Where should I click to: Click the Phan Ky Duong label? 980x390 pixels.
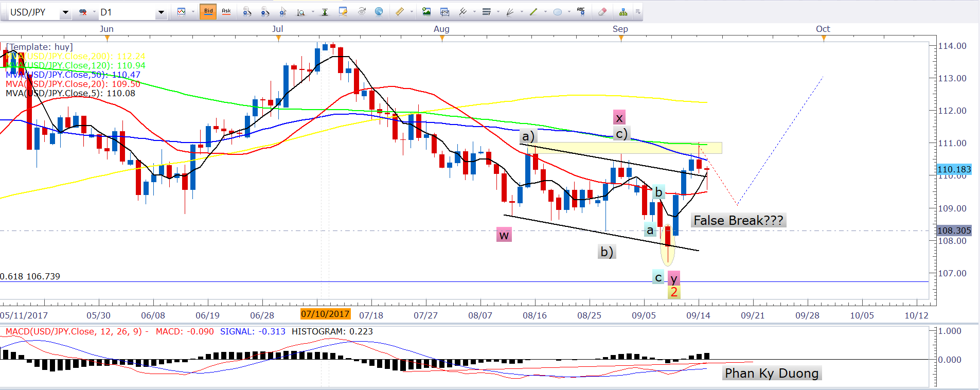click(771, 373)
